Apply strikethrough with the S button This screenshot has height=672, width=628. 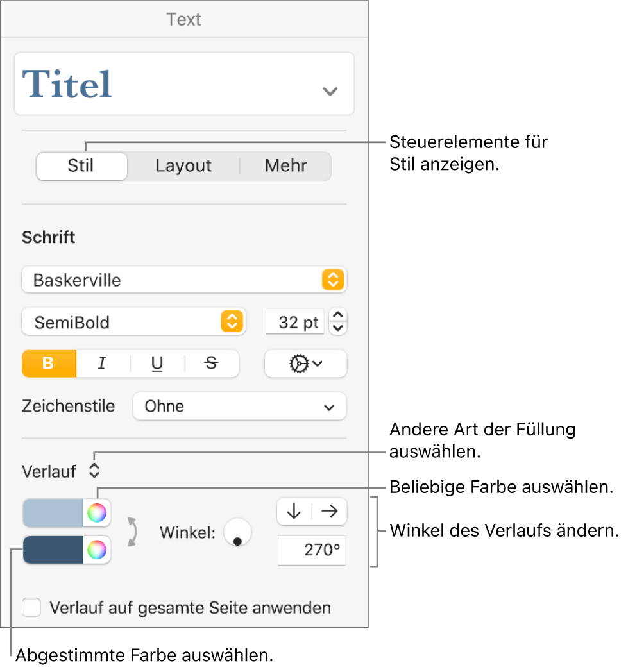[x=211, y=364]
